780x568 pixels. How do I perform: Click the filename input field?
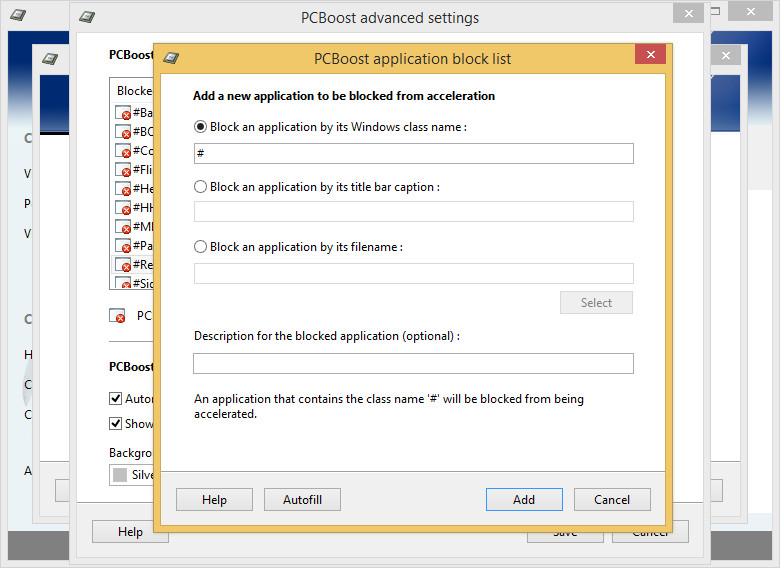click(x=413, y=274)
